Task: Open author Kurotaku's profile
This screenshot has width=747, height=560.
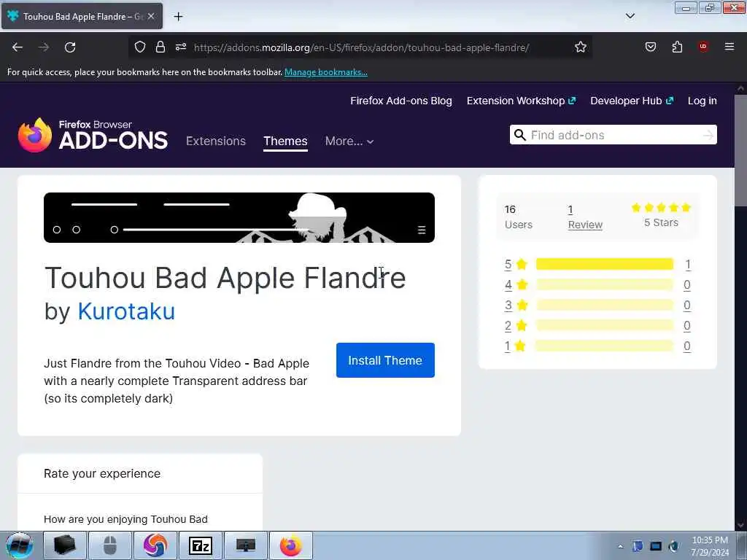Action: click(126, 311)
